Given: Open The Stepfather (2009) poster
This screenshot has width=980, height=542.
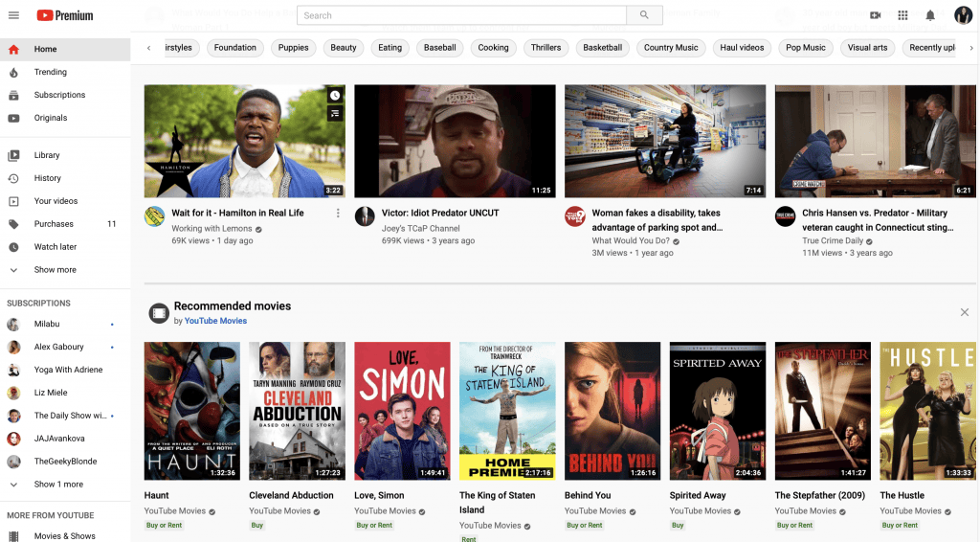Looking at the screenshot, I should pos(822,411).
